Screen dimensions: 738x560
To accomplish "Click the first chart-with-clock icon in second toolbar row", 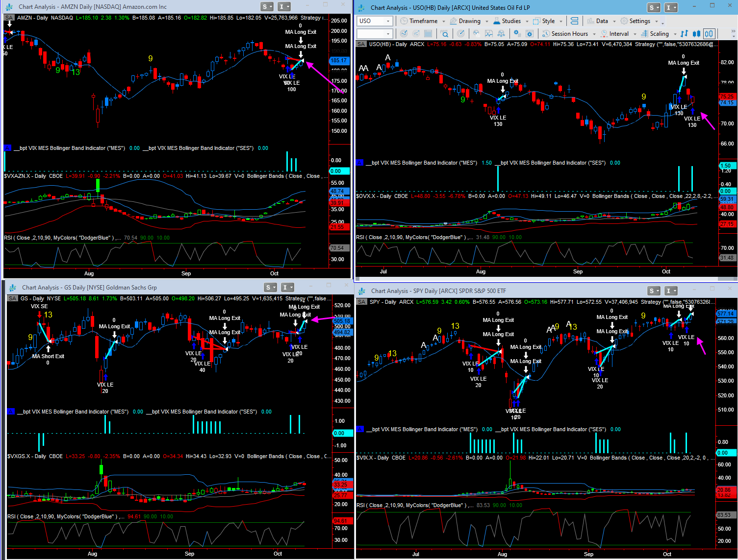I will (404, 34).
